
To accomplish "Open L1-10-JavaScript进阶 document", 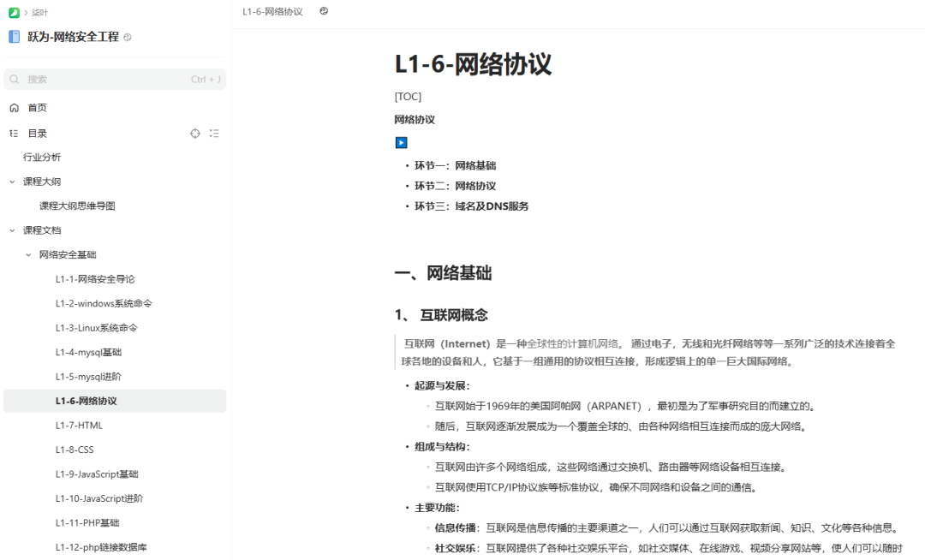I will 99,498.
